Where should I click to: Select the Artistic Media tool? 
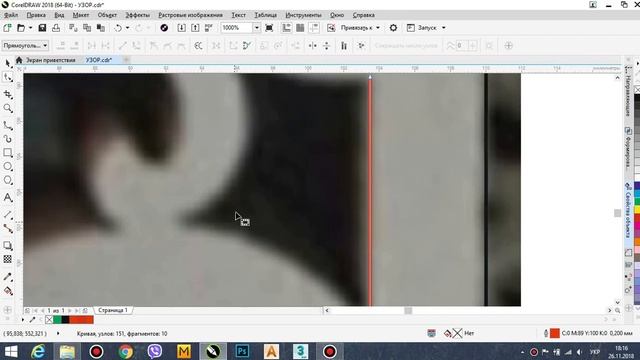click(8, 139)
